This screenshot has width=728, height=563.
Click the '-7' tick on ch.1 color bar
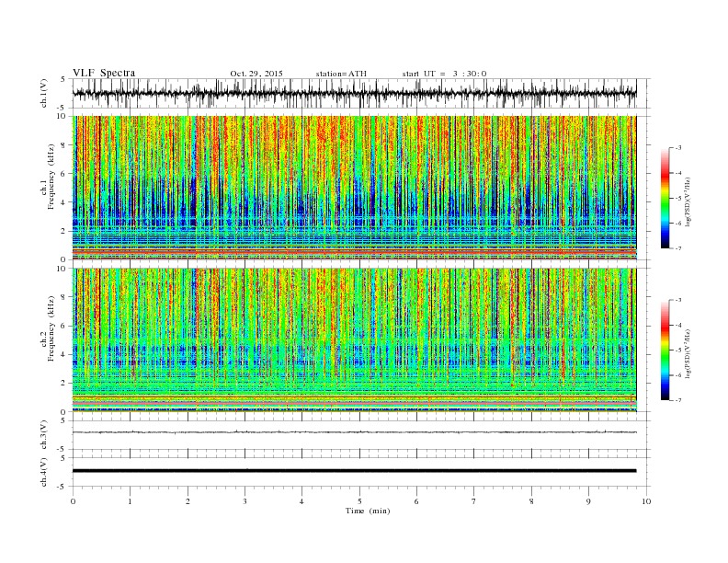tap(677, 248)
